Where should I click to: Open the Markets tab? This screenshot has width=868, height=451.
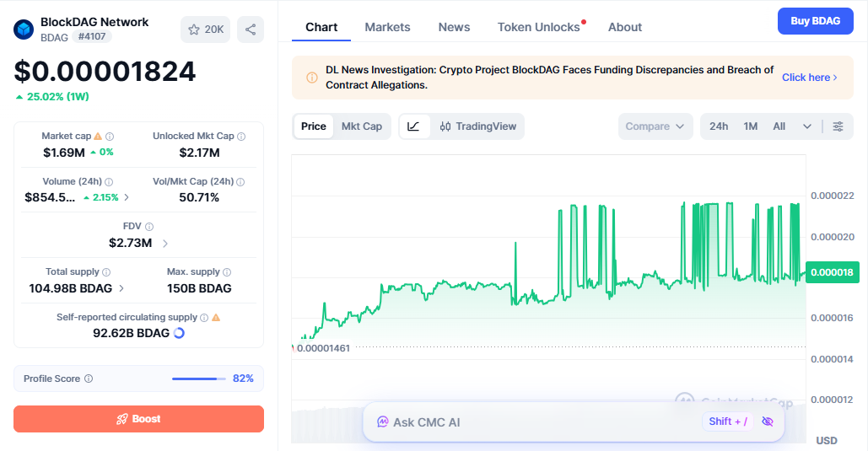pos(387,27)
